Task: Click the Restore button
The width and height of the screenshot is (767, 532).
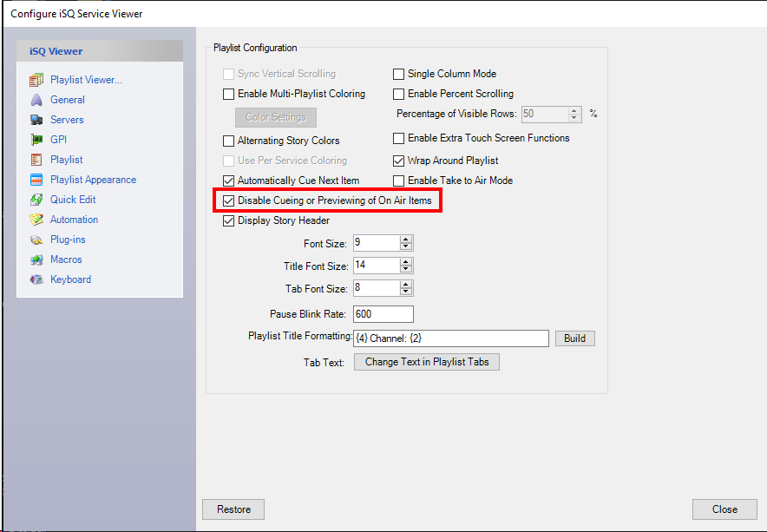Action: (233, 509)
